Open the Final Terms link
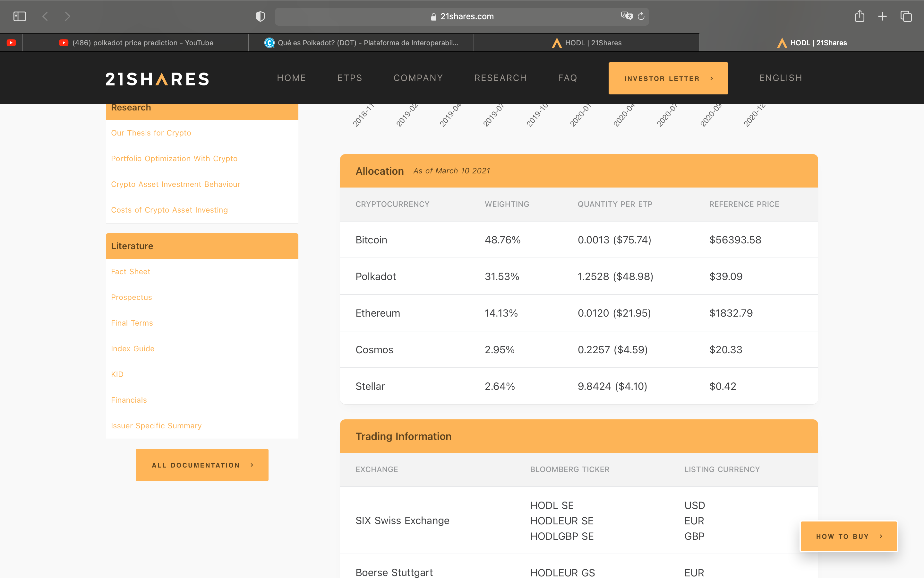The width and height of the screenshot is (924, 578). (132, 323)
